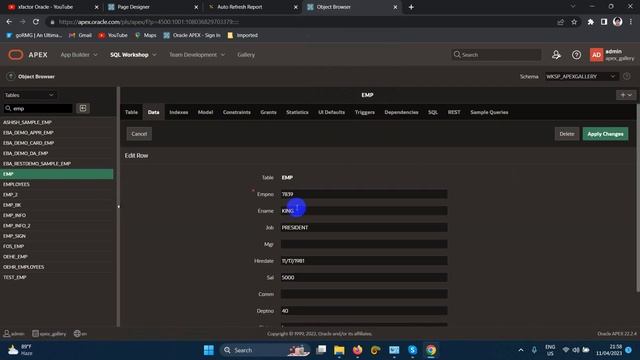The height and width of the screenshot is (360, 640).
Task: Reload the page with the refresh icon
Action: [x=36, y=22]
